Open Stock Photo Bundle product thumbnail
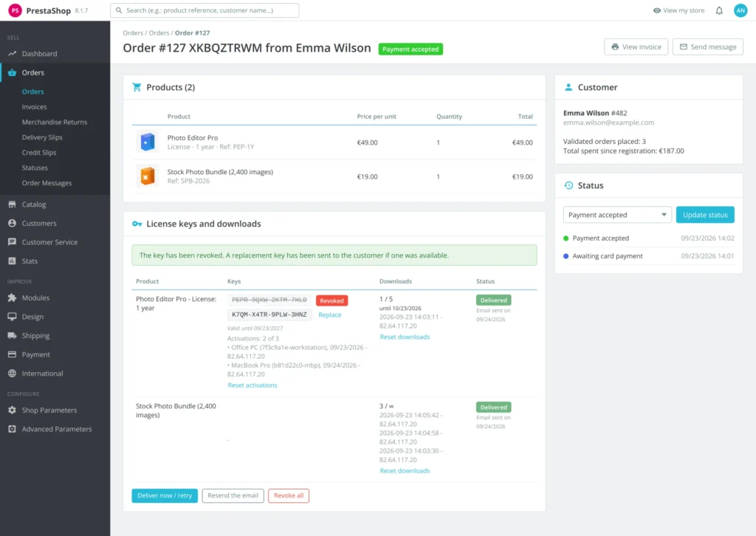This screenshot has height=536, width=756. click(147, 176)
